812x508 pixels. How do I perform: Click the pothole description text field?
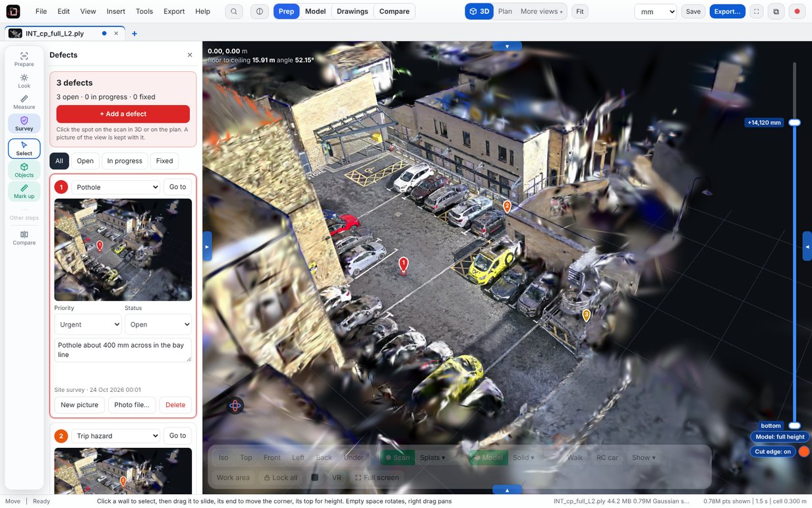123,350
